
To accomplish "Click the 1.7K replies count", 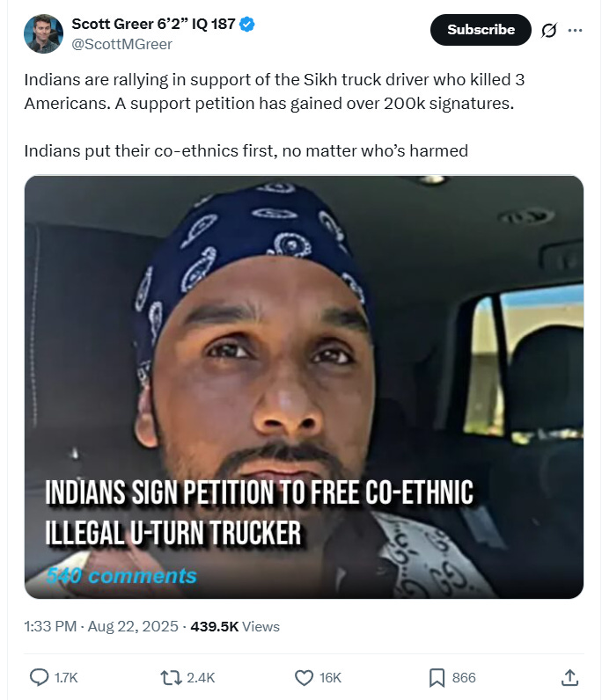I will tap(66, 678).
